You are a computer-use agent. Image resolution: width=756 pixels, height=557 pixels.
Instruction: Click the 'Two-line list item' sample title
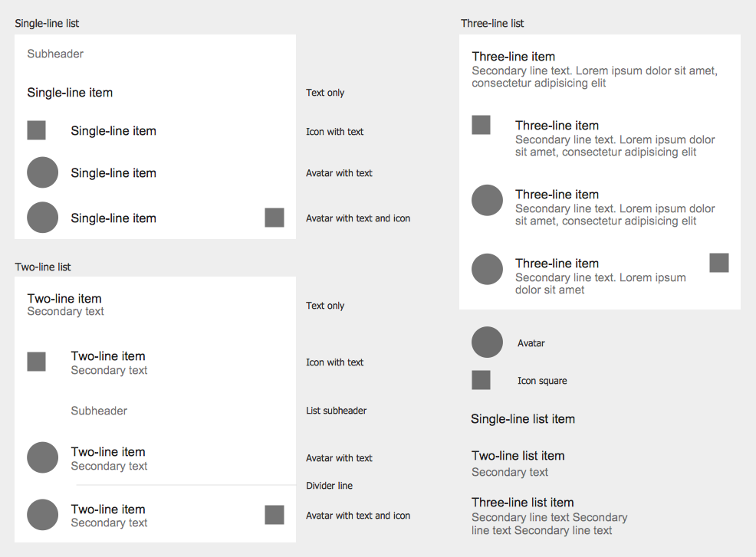518,455
